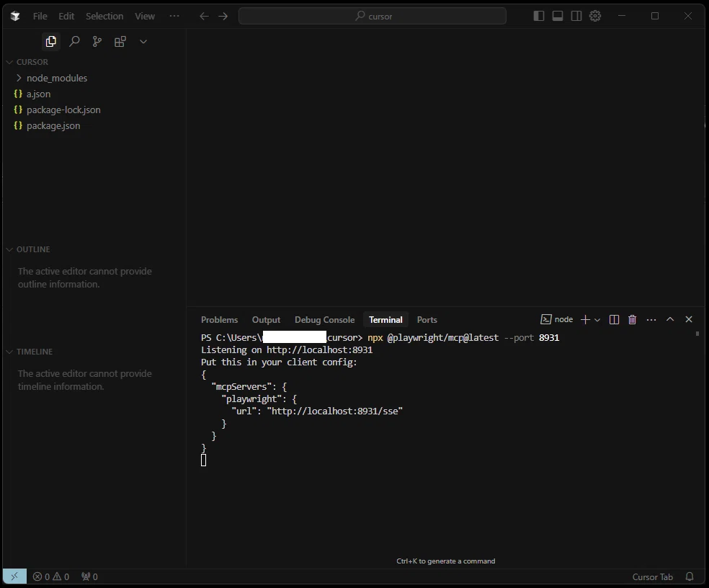Select the node terminal profile label

(557, 319)
